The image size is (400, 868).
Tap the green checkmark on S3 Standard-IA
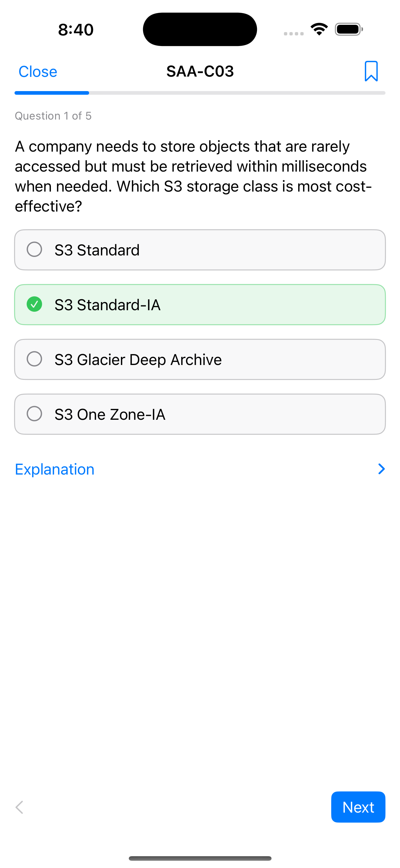[35, 304]
